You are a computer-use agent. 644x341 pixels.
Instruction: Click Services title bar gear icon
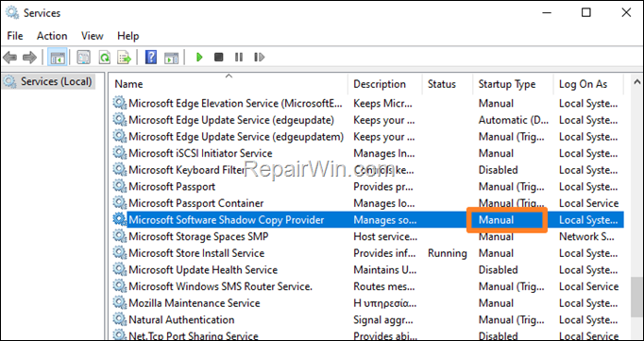pos(12,13)
